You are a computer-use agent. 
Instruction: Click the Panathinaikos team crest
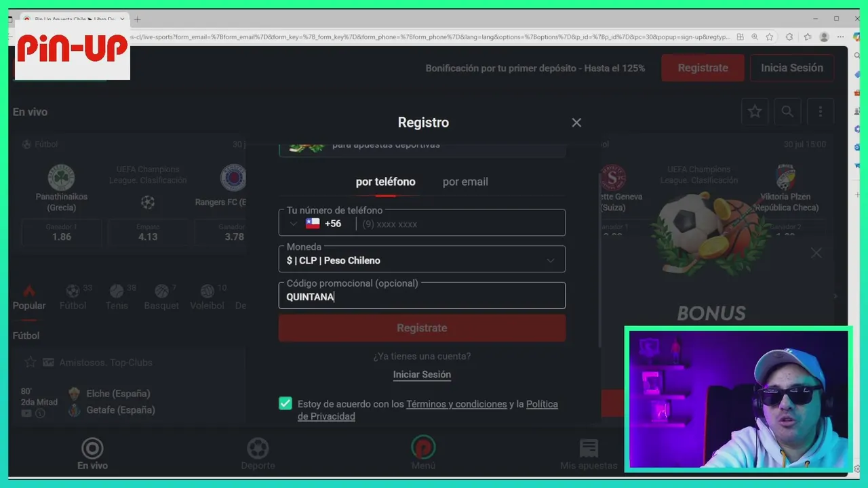(61, 178)
